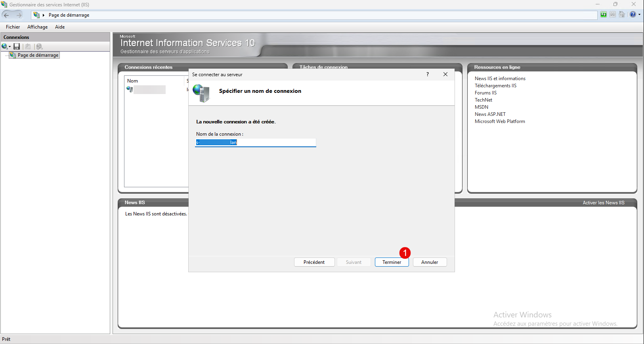Select Page de démarrage tree node
The width and height of the screenshot is (644, 344).
[38, 55]
